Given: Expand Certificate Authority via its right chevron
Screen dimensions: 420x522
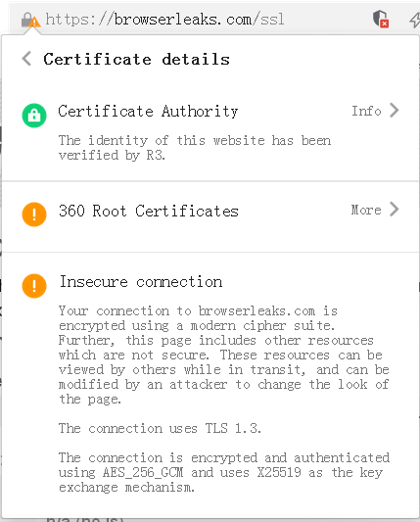Looking at the screenshot, I should [x=395, y=111].
